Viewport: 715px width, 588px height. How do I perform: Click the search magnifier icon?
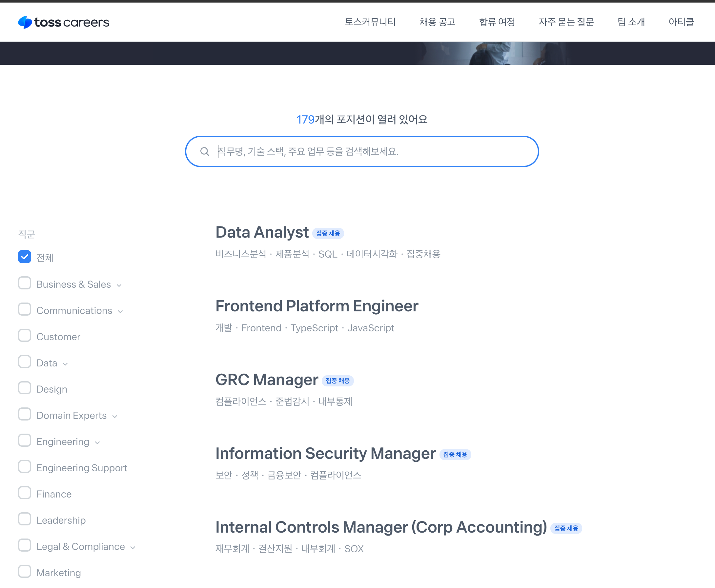point(204,151)
